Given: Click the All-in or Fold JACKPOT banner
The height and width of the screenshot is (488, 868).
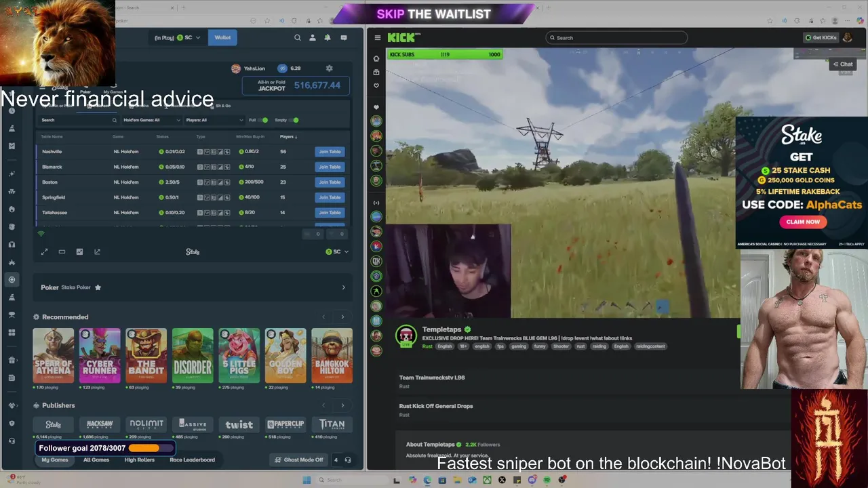Looking at the screenshot, I should [296, 85].
